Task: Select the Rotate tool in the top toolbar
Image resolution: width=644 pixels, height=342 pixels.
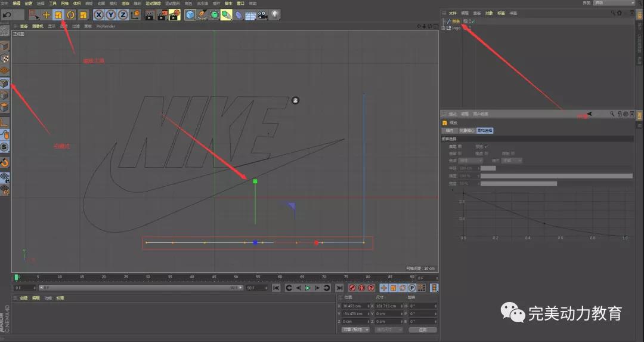Action: tap(71, 14)
